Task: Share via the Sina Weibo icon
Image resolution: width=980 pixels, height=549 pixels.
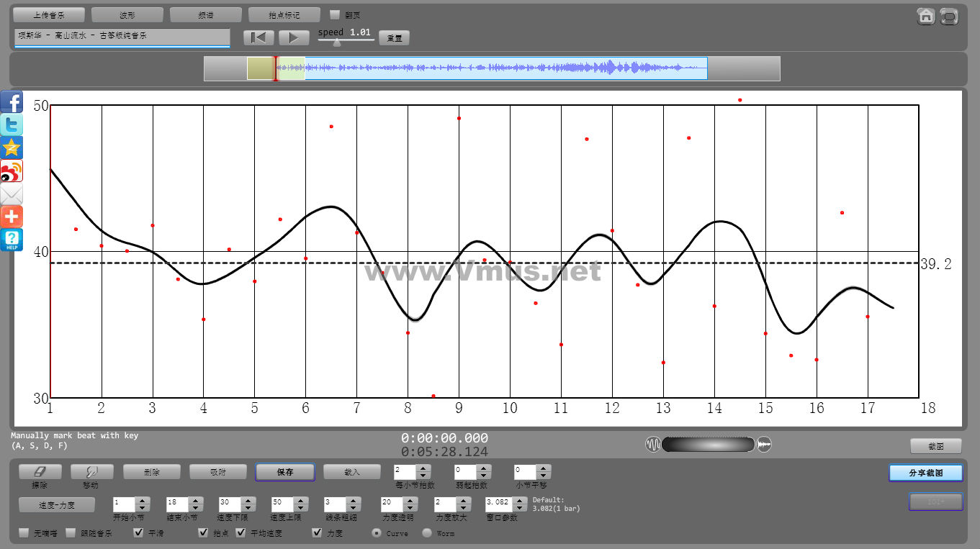Action: tap(12, 171)
